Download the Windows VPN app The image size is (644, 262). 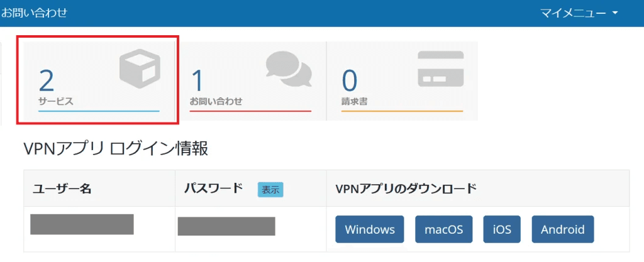point(370,229)
